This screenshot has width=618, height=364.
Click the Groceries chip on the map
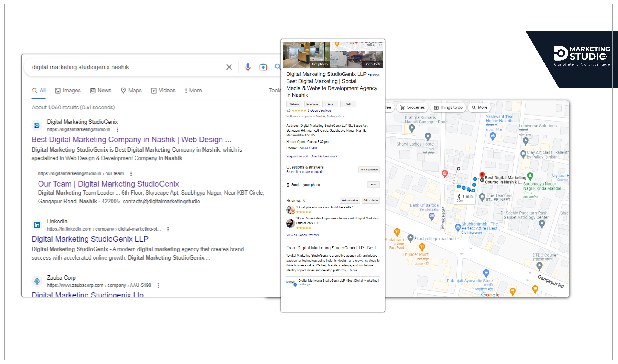(412, 107)
